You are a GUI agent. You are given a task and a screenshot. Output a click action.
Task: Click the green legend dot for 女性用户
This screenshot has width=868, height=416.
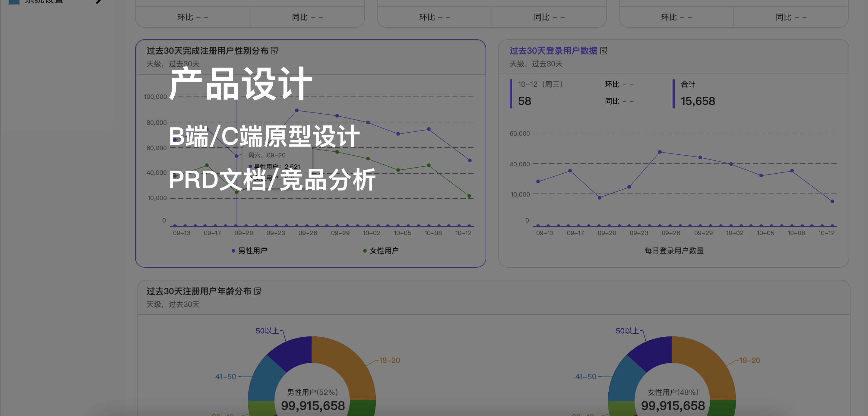tap(364, 250)
